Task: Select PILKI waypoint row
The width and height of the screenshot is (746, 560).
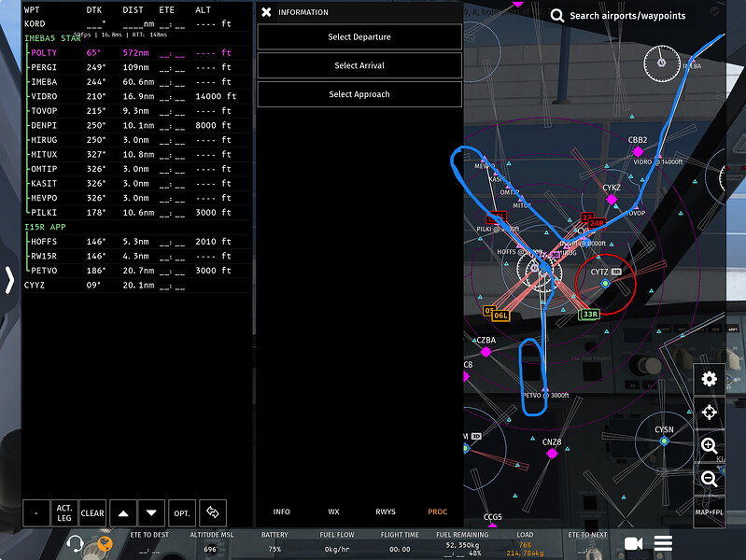Action: (x=136, y=213)
